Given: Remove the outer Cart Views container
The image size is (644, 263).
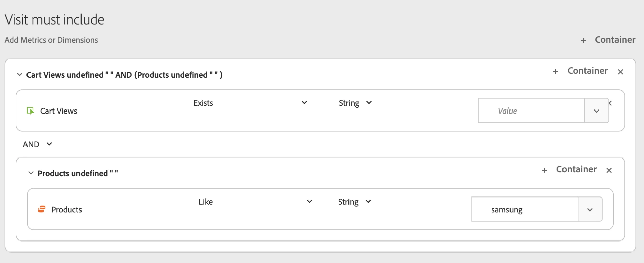Looking at the screenshot, I should (x=620, y=72).
